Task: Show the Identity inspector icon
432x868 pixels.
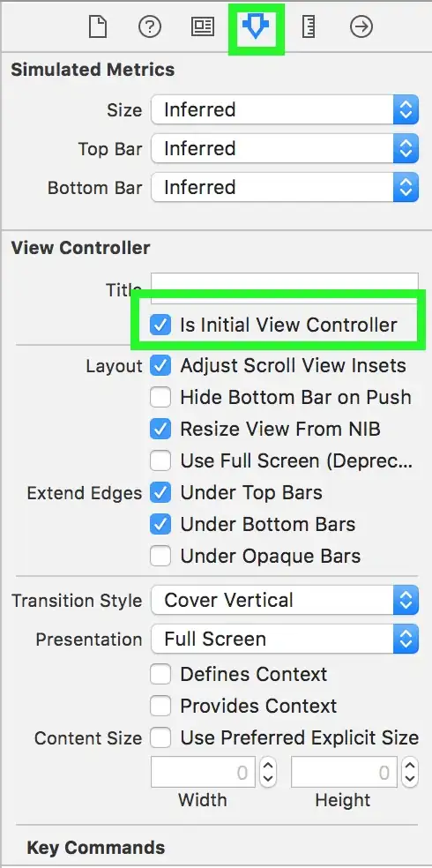Action: click(203, 26)
